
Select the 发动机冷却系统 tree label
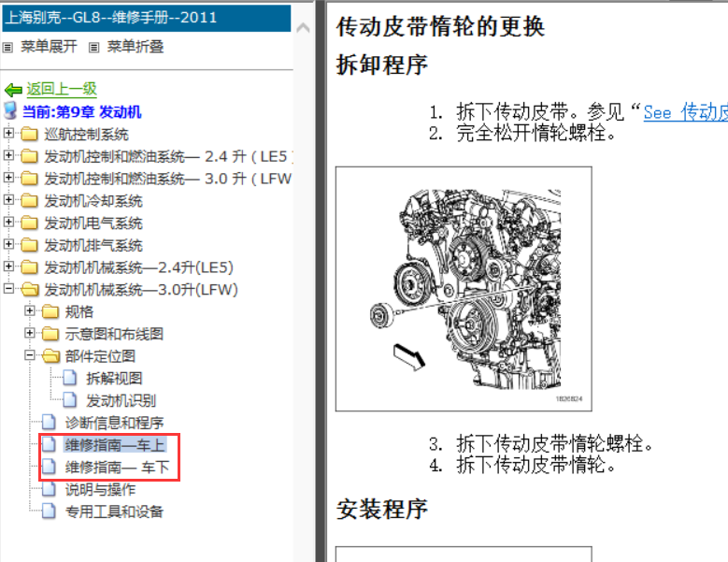[93, 201]
